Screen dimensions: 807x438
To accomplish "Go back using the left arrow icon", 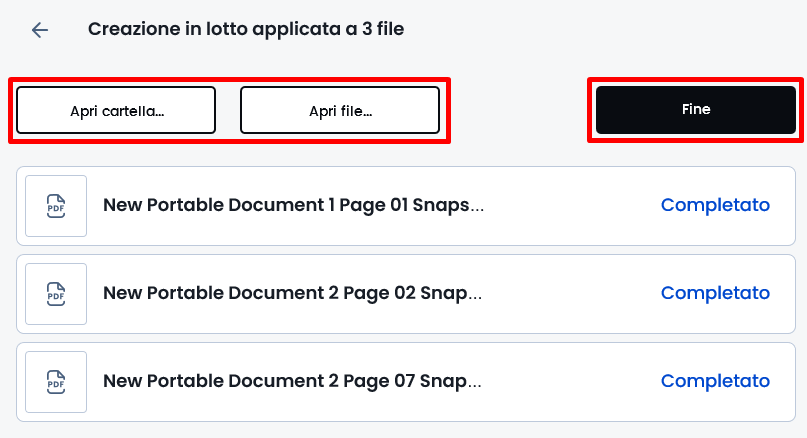I will coord(40,30).
